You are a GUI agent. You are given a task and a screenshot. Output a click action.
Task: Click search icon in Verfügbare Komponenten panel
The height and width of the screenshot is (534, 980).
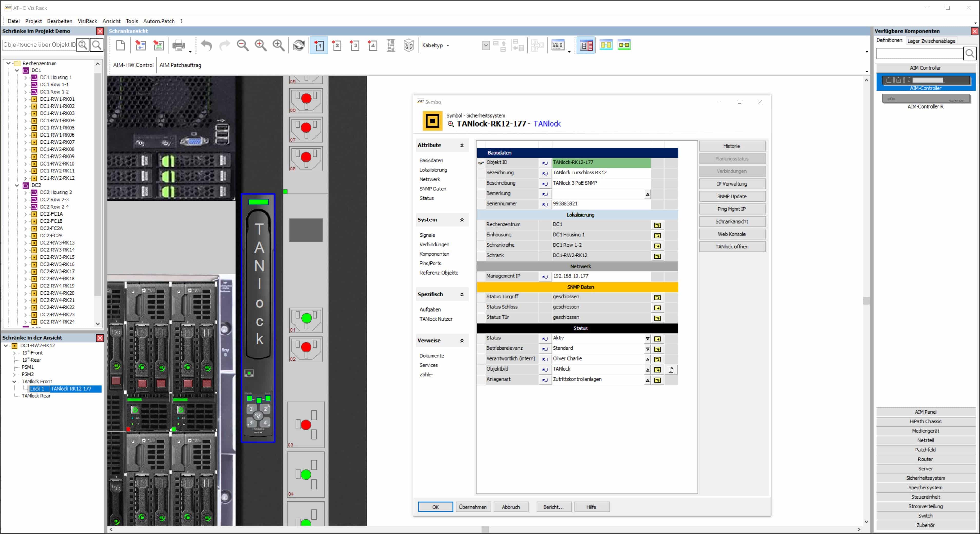pyautogui.click(x=969, y=53)
